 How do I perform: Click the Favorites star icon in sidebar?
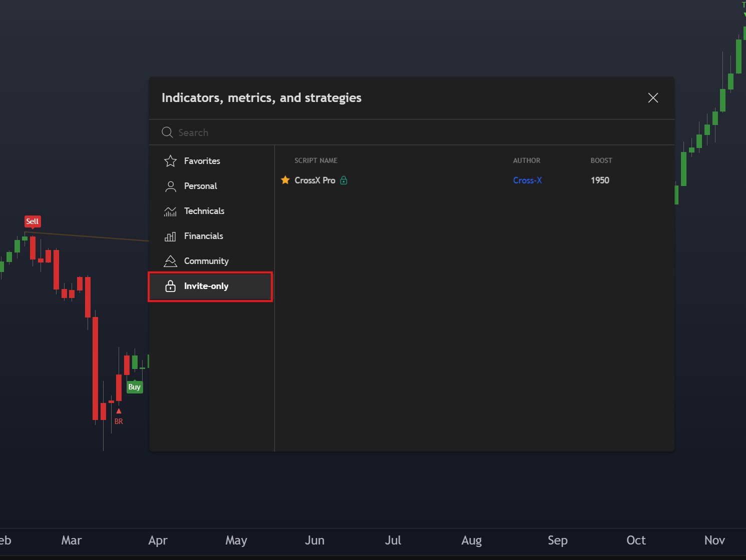pyautogui.click(x=171, y=161)
